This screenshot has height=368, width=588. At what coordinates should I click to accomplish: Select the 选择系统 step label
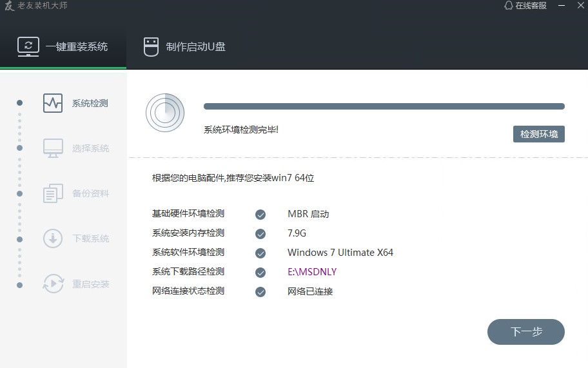click(x=90, y=148)
